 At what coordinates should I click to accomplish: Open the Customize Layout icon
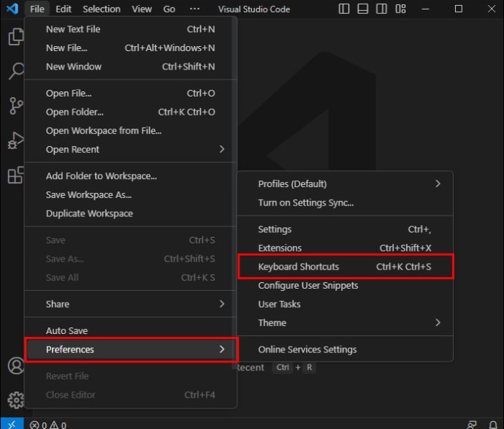point(400,9)
